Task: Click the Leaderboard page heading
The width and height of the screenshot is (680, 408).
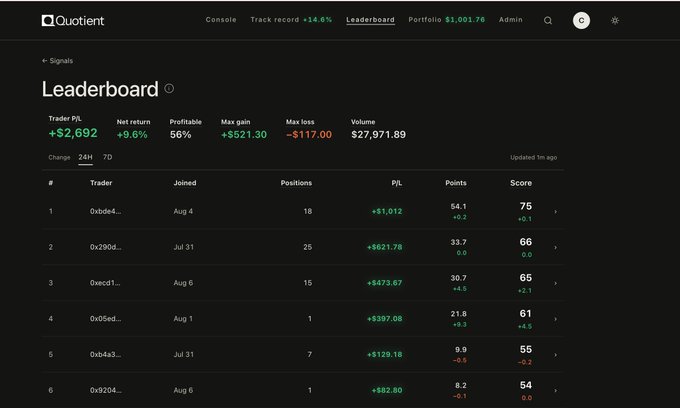Action: point(100,89)
